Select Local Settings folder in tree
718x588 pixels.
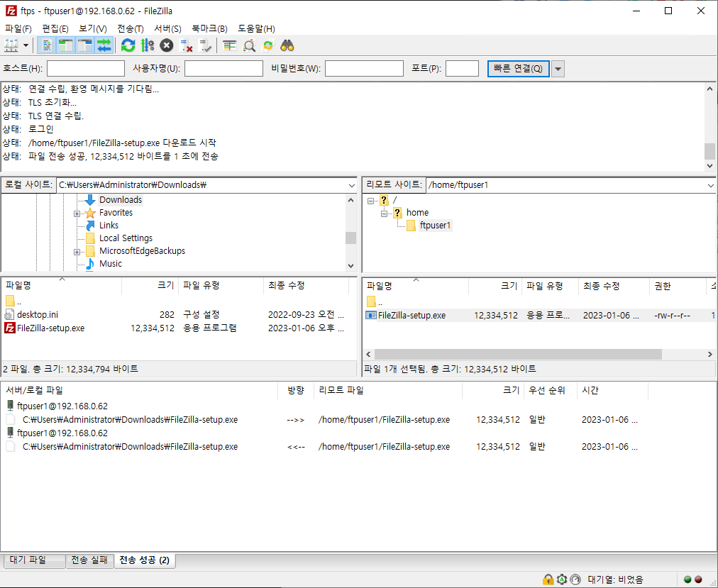pyautogui.click(x=126, y=238)
